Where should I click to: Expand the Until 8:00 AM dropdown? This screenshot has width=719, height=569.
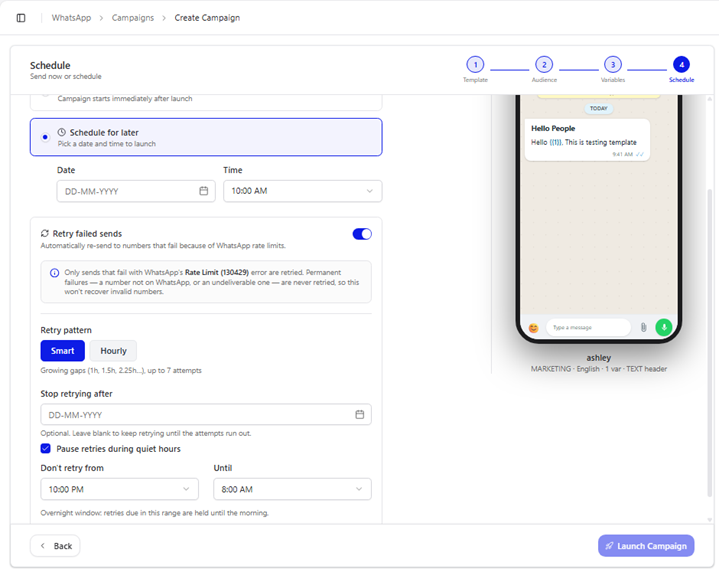tap(293, 489)
